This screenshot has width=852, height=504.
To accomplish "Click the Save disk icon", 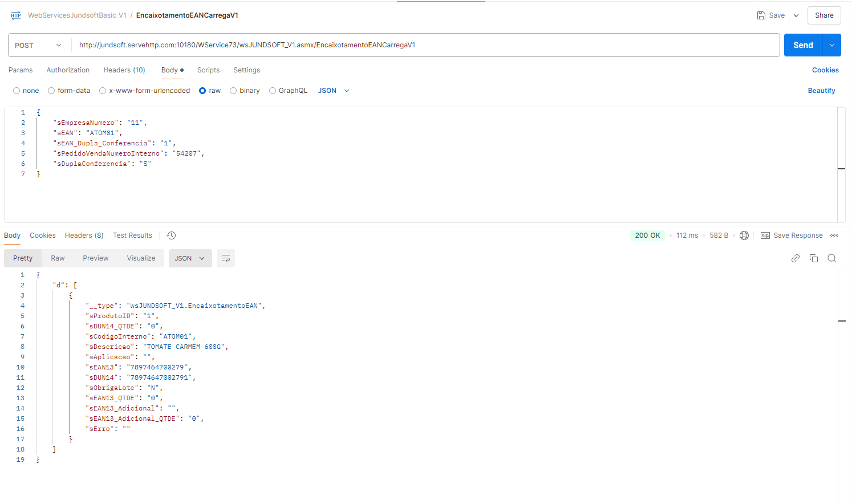I will [761, 15].
